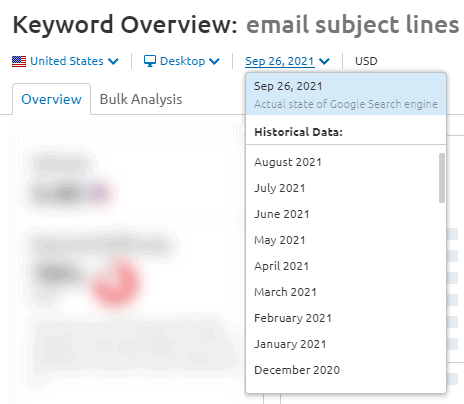Select Sep 26, 2021 actual state option

[346, 94]
